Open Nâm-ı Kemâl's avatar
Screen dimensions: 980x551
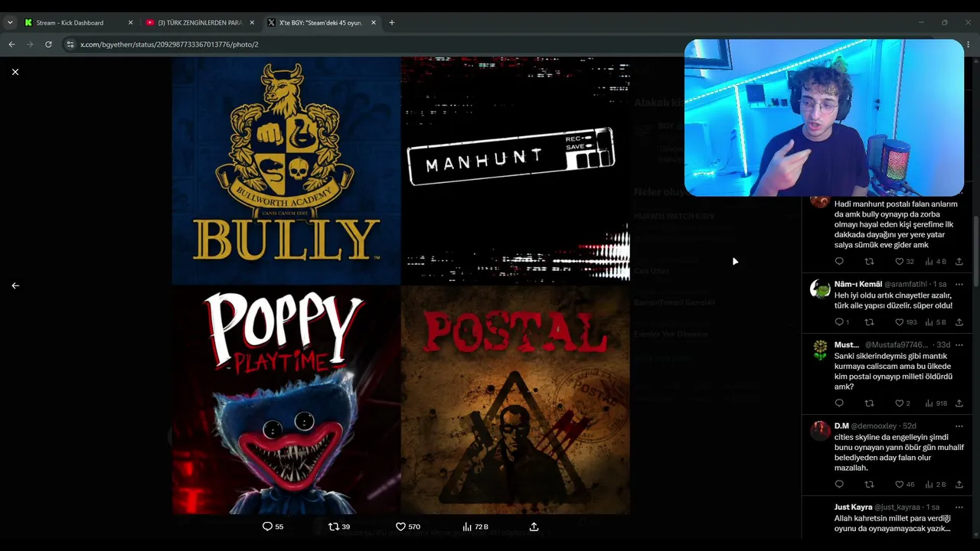pos(820,289)
